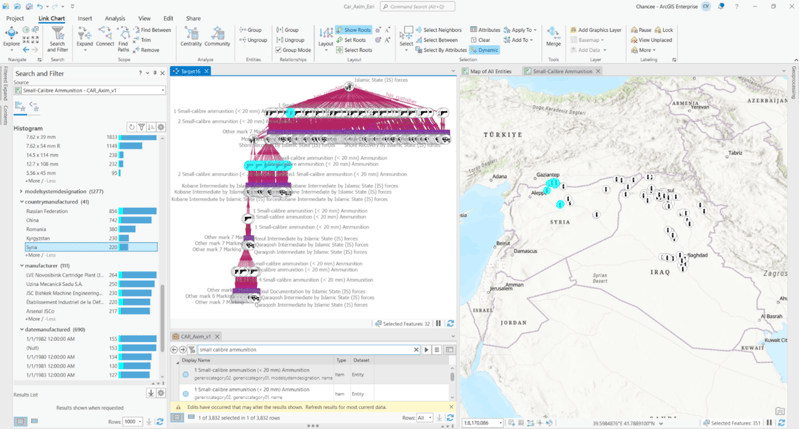Click the Merge tool
The height and width of the screenshot is (429, 799).
pos(553,37)
